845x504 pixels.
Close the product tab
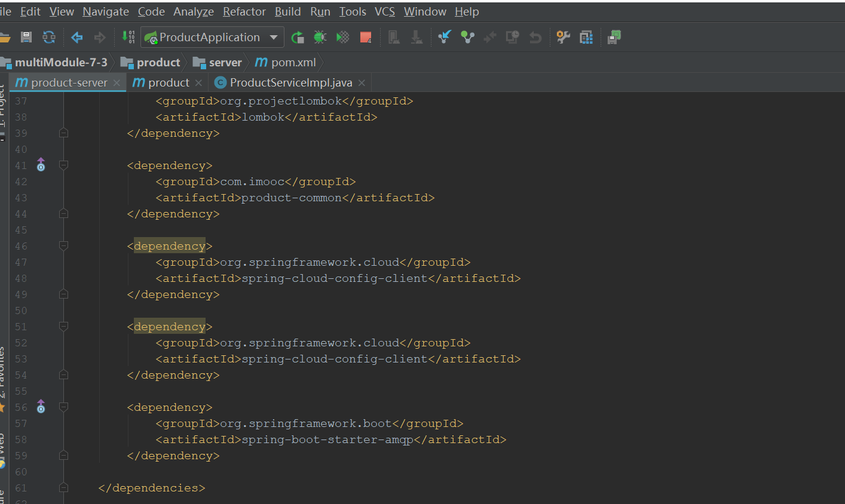(x=198, y=83)
